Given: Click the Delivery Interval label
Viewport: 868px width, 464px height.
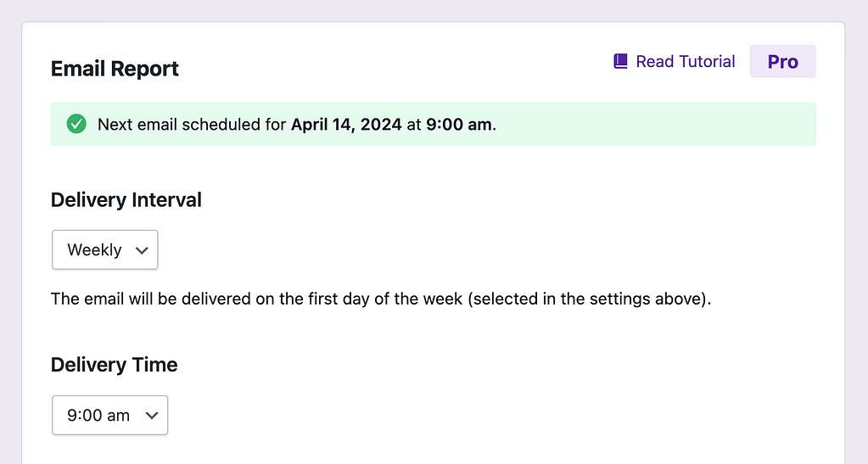Looking at the screenshot, I should (126, 200).
